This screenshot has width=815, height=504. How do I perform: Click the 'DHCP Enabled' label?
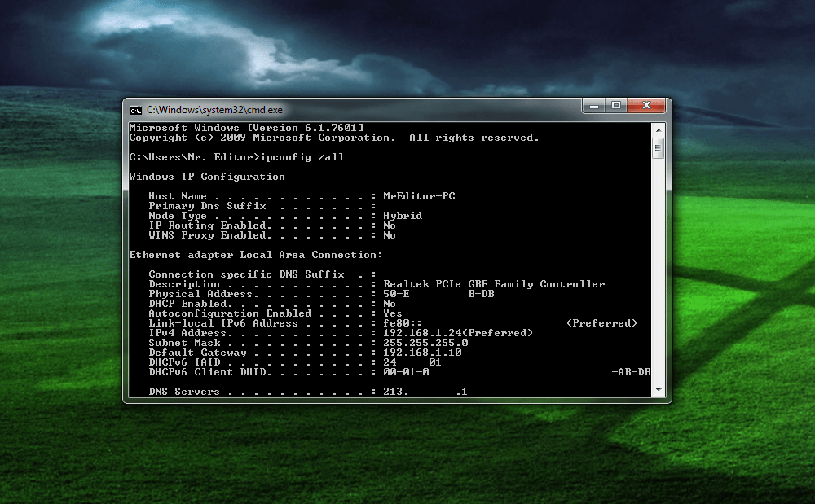(x=187, y=304)
